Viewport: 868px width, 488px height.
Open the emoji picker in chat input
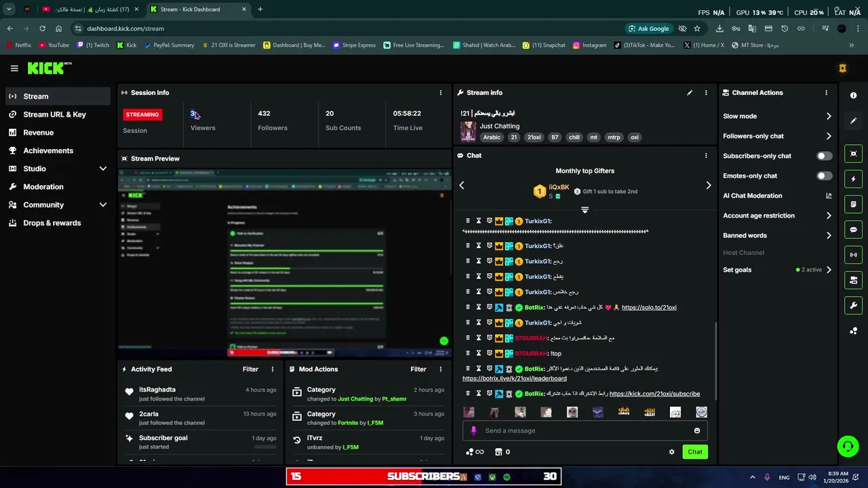(x=696, y=430)
